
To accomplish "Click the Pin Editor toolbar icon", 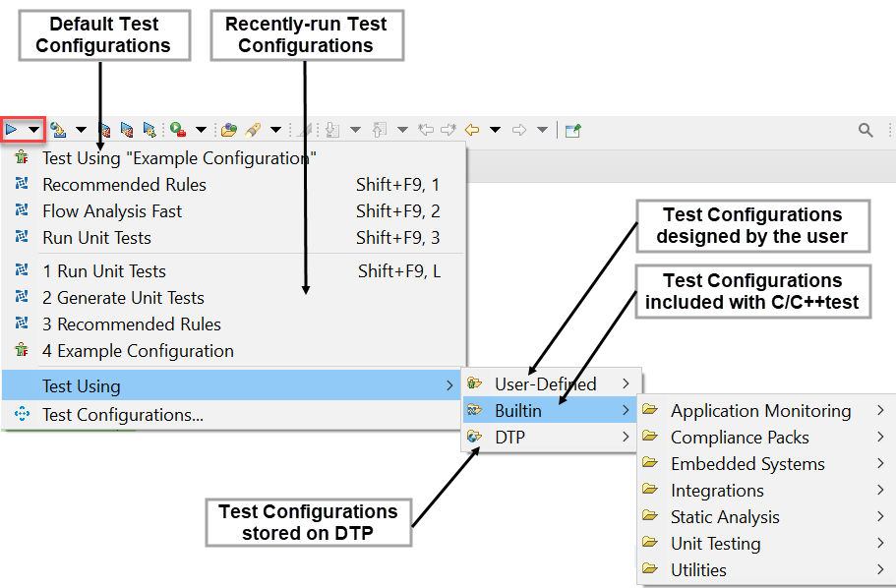I will pyautogui.click(x=573, y=131).
